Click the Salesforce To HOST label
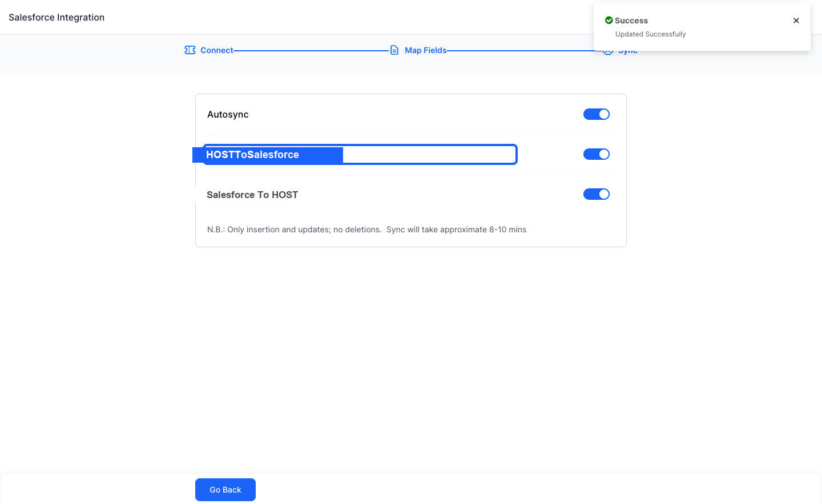This screenshot has height=504, width=822. [x=252, y=195]
